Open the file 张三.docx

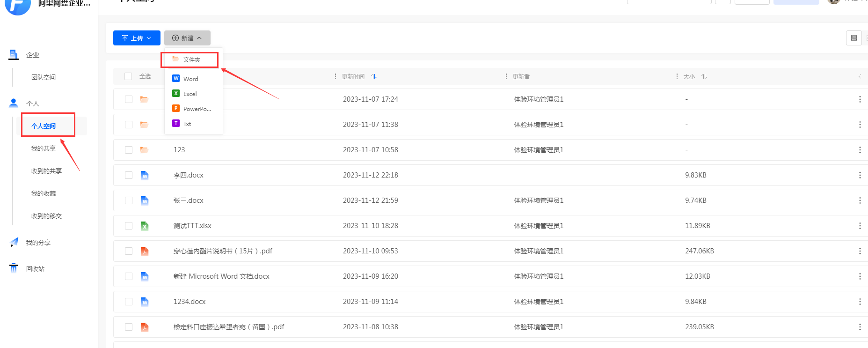189,200
